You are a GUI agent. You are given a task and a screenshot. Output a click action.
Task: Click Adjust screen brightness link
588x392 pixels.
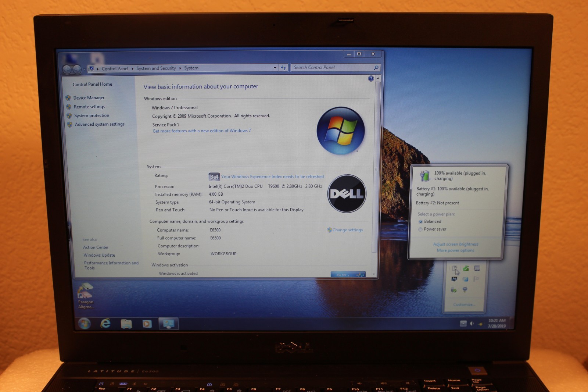(456, 244)
